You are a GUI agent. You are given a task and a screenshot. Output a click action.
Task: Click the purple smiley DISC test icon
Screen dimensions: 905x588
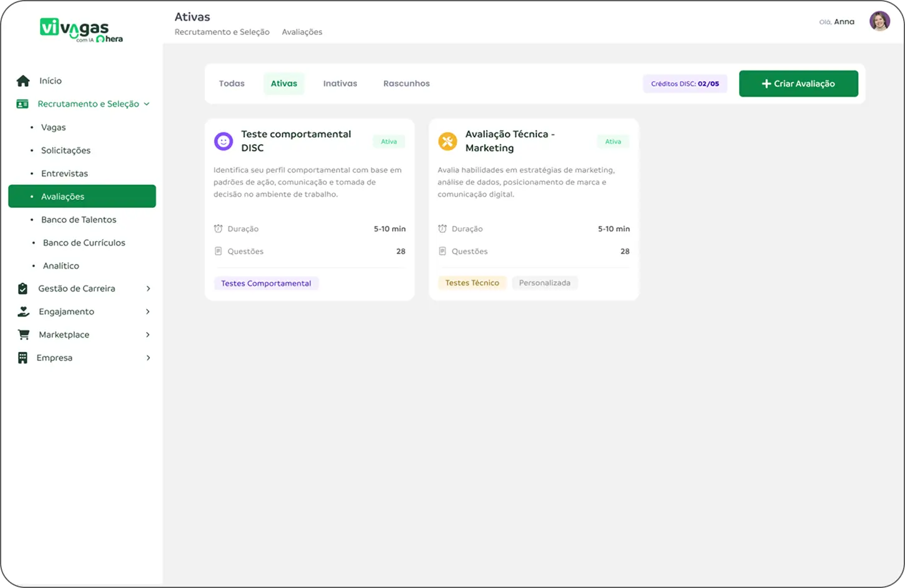click(x=223, y=141)
